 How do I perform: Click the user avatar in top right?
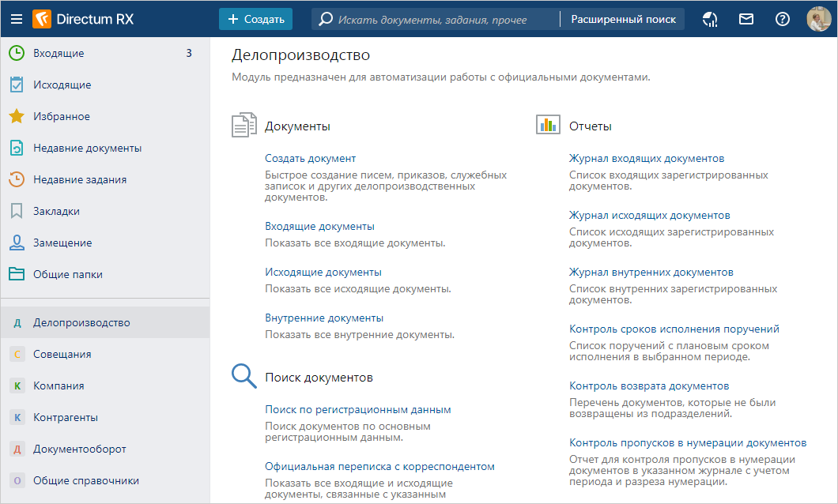[818, 19]
